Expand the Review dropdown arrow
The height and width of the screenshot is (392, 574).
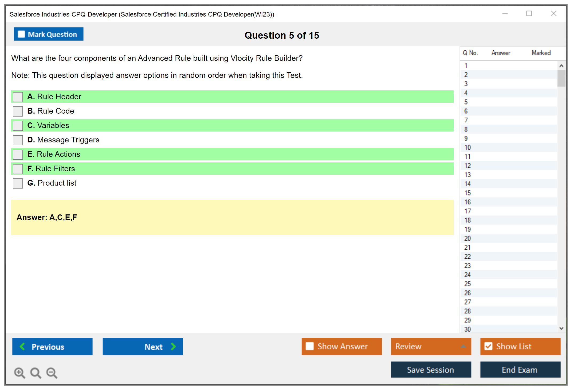[x=463, y=346]
